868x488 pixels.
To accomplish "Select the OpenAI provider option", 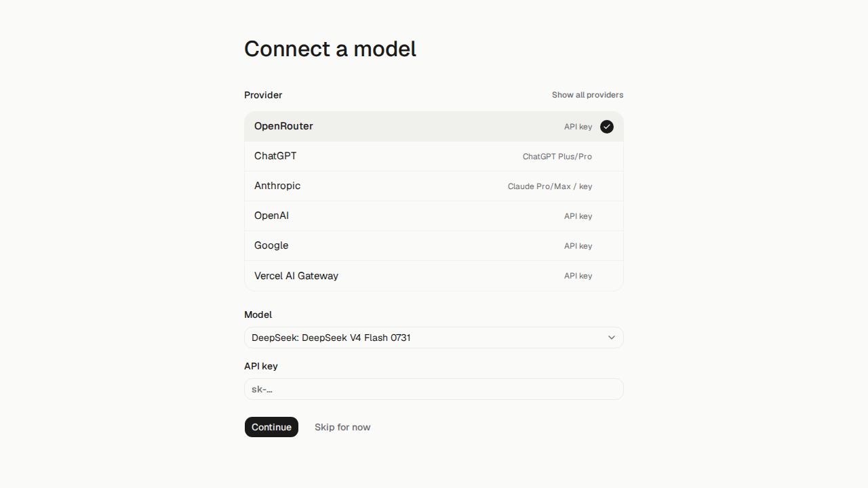I will pyautogui.click(x=434, y=216).
